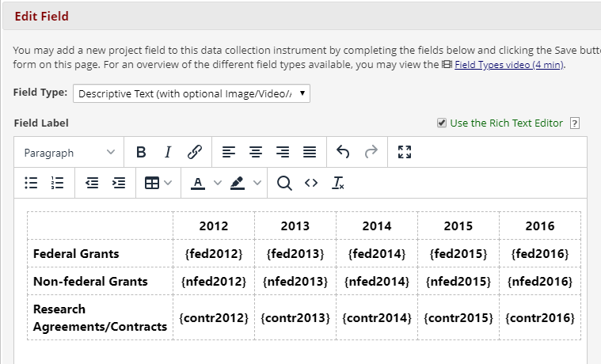Undo the last edit

coord(343,152)
